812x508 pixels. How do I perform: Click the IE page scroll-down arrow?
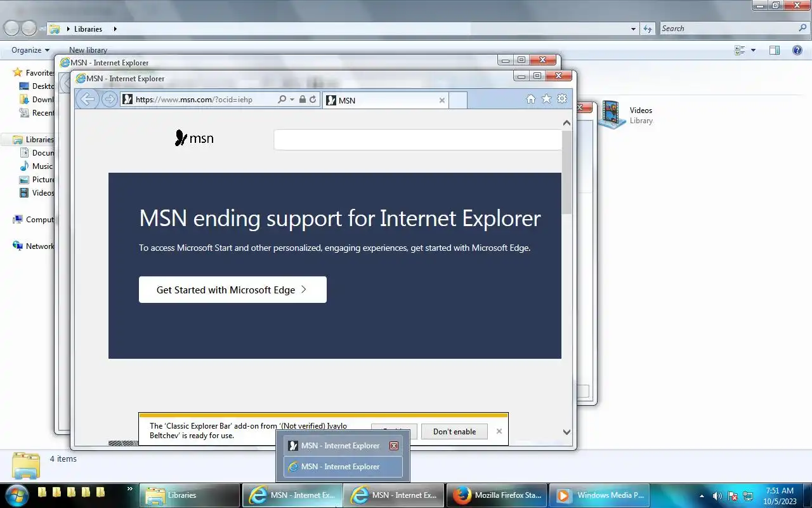coord(566,432)
